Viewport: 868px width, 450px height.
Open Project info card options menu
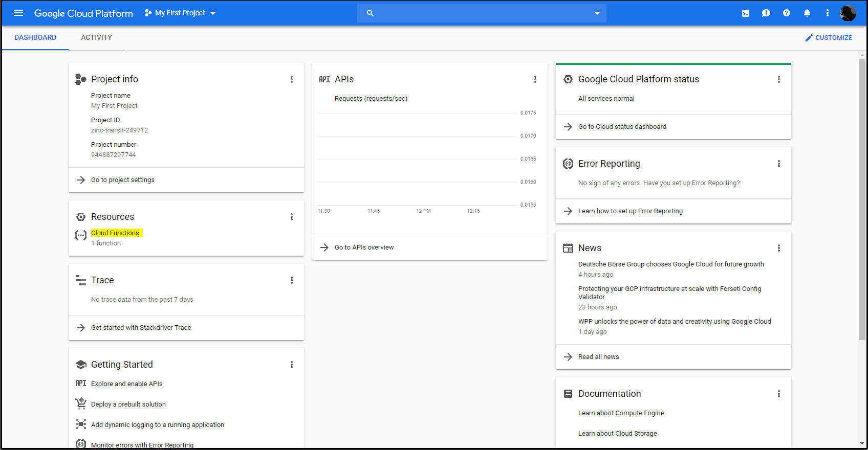coord(292,79)
